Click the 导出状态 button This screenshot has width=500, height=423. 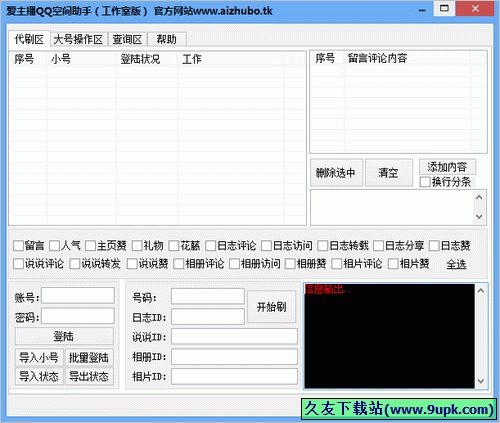(x=89, y=376)
